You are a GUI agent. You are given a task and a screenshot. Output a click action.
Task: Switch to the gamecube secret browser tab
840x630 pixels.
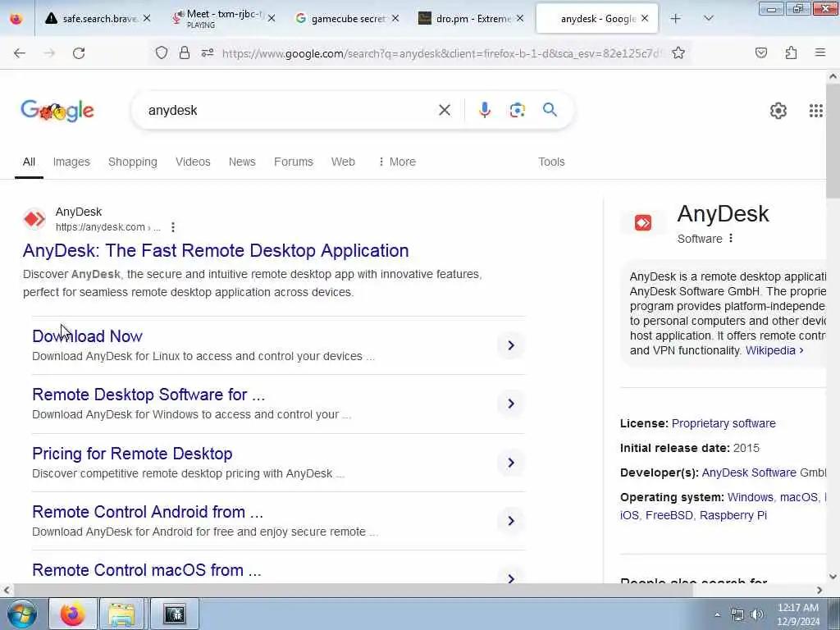tap(347, 19)
